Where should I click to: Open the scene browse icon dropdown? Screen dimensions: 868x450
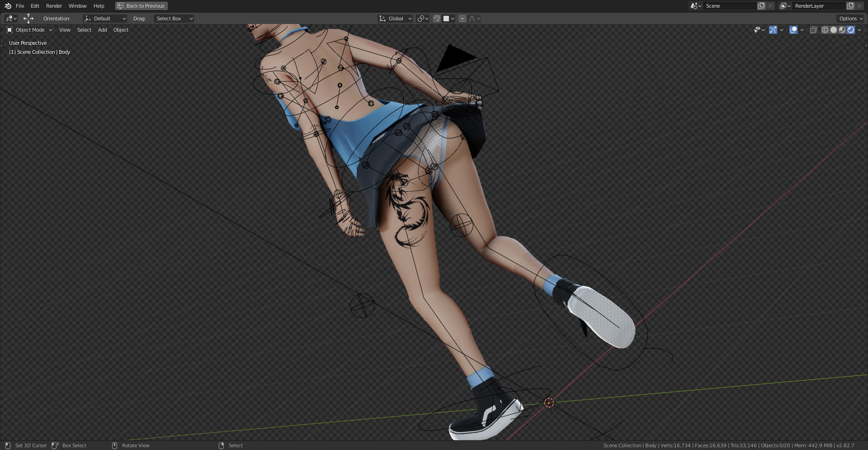[696, 6]
